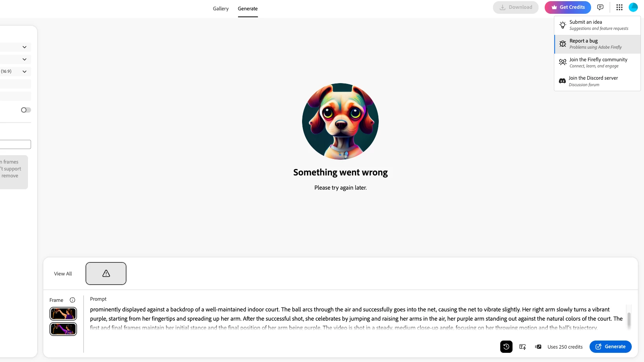The height and width of the screenshot is (362, 644).
Task: Click the prompt text scrollbar
Action: click(629, 320)
